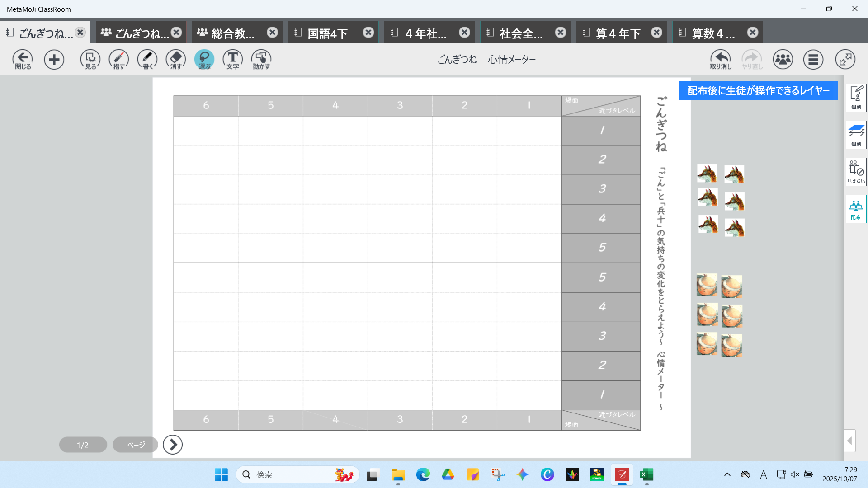Switch to the 算4年下 tab
This screenshot has width=868, height=488.
point(618,33)
